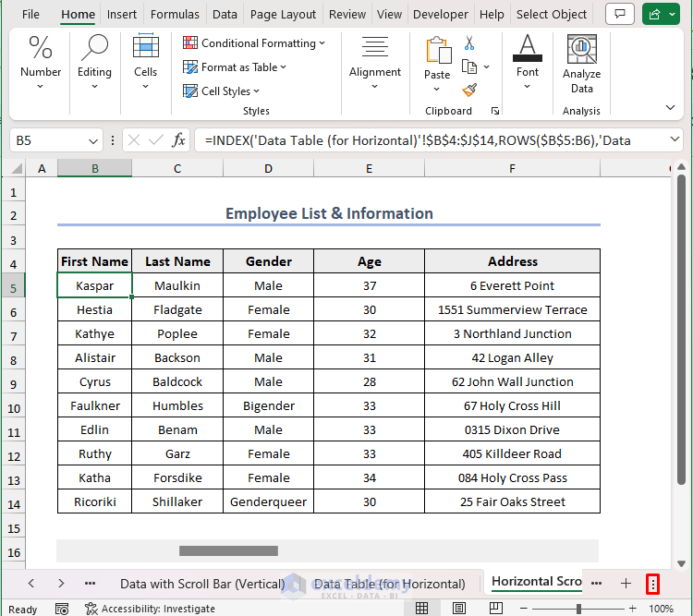Switch to Page Layout view
This screenshot has height=616, width=693.
click(x=458, y=609)
